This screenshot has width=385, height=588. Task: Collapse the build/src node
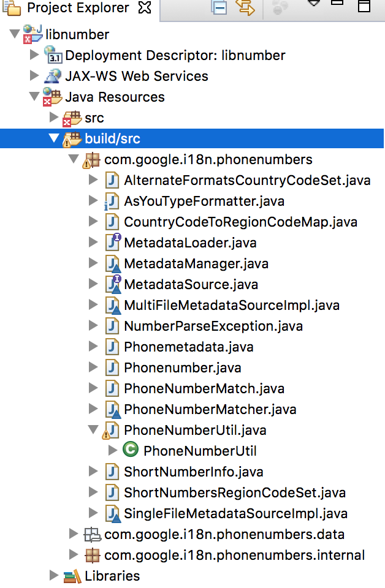coord(54,138)
